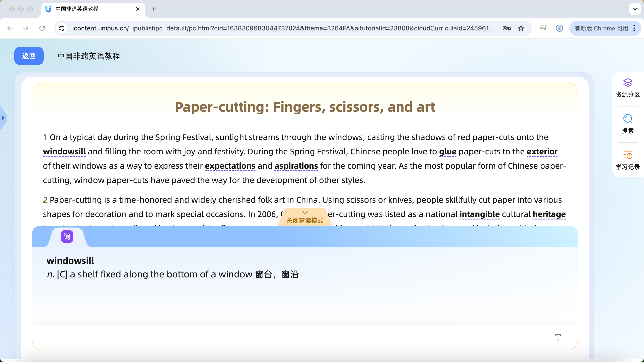
Task: Open a new browser tab
Action: pos(154,9)
